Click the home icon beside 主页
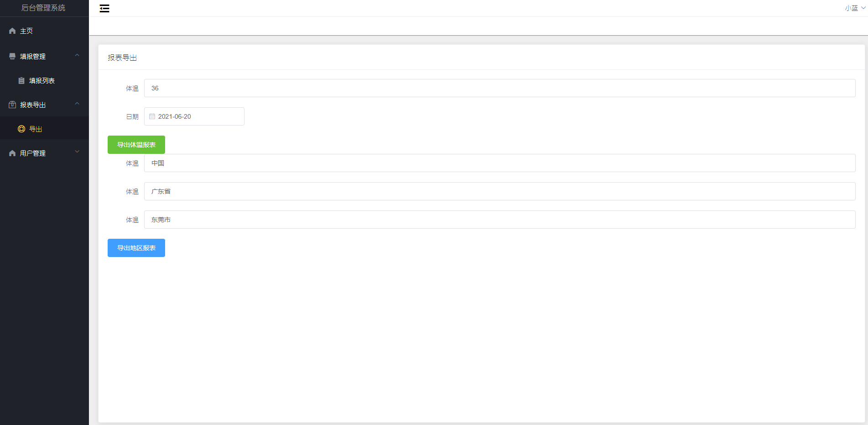Image resolution: width=868 pixels, height=425 pixels. [12, 31]
